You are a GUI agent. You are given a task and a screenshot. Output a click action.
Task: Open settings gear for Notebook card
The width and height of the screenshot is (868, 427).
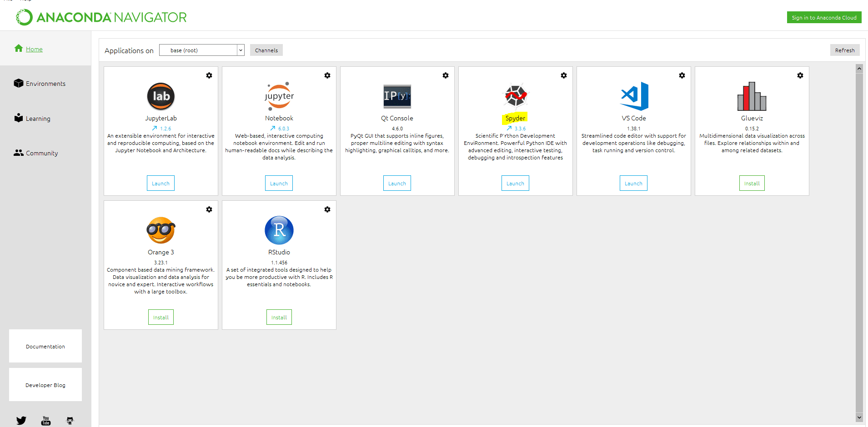(327, 75)
